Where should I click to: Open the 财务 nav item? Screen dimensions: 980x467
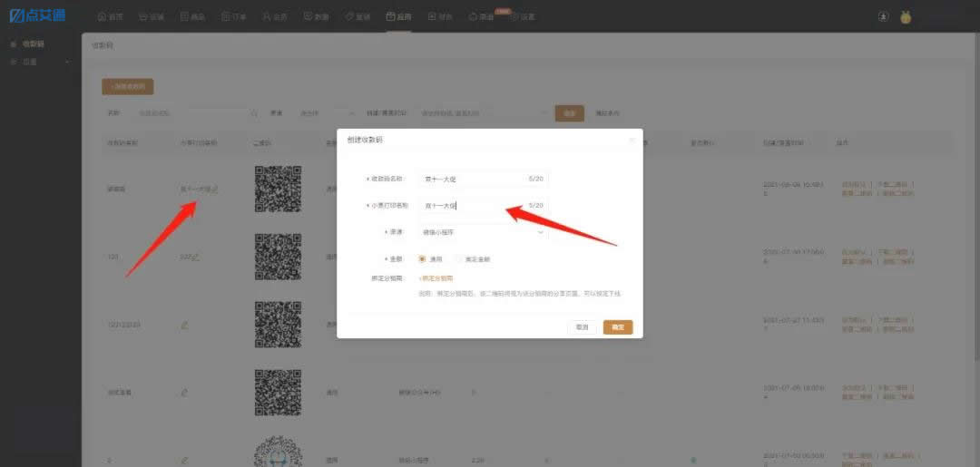click(440, 17)
